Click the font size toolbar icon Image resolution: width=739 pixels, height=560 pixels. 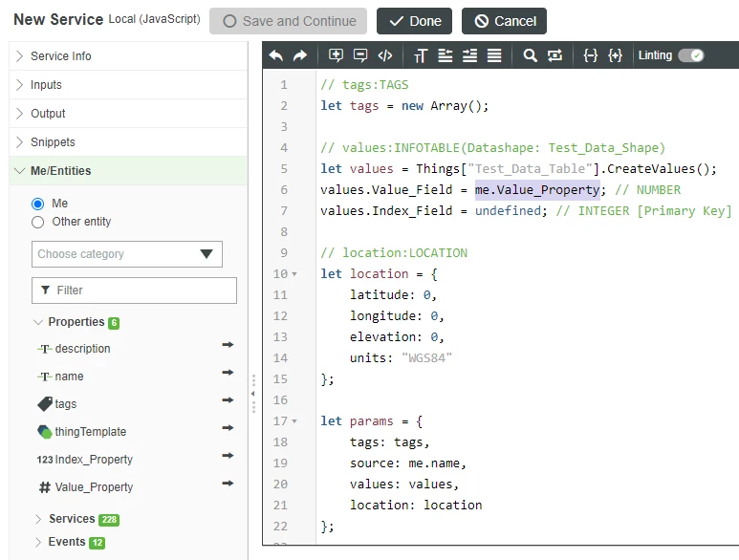421,55
